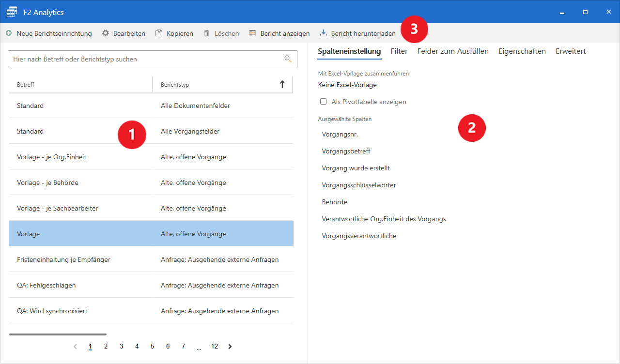Click the plus icon for Neue Berichtseinrichtung

[9, 33]
